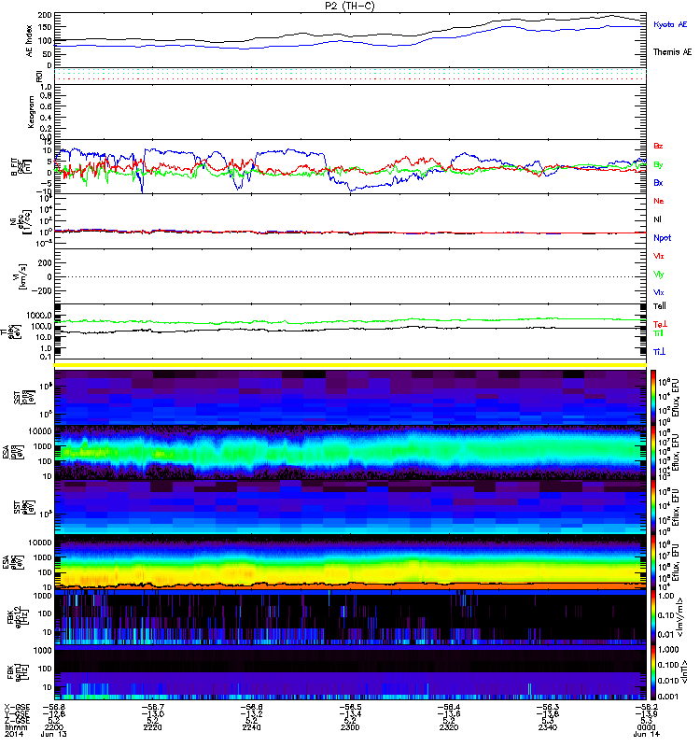This screenshot has height=747, width=700.
Task: Click the ESA electrons Eflux color bar
Action: [653, 563]
